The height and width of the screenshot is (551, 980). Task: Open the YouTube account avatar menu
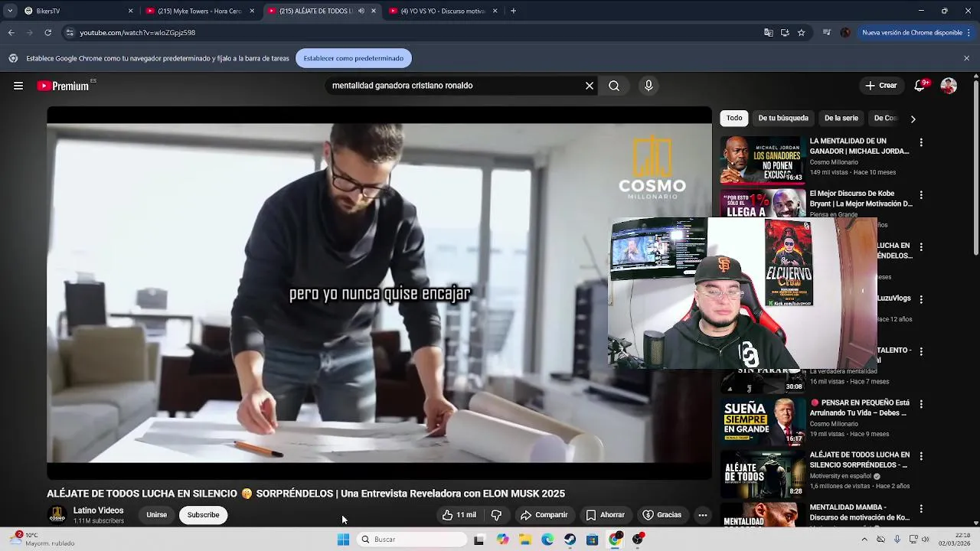coord(949,86)
